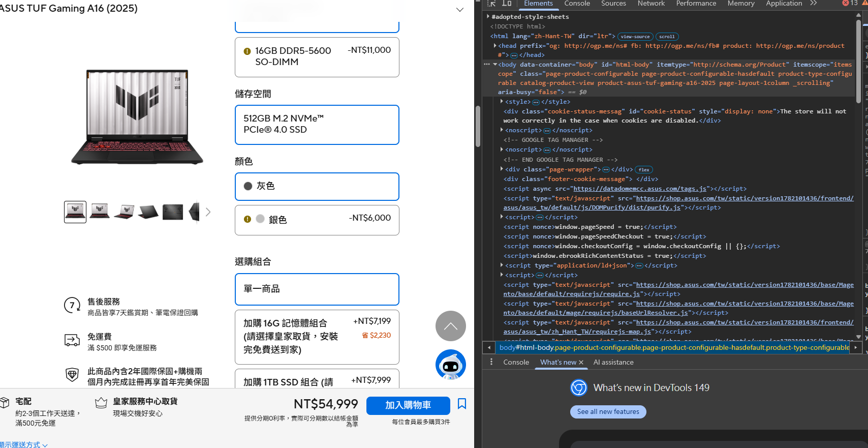Click the warranty shield diamond icon

pyautogui.click(x=72, y=375)
